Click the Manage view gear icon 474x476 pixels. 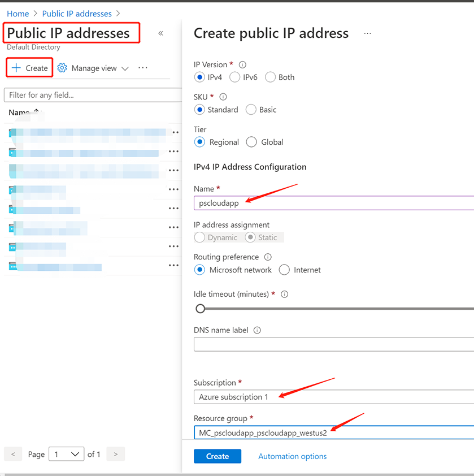tap(62, 68)
